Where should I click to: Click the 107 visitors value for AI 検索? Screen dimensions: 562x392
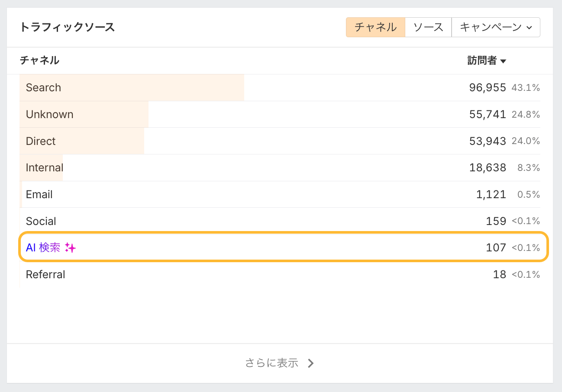point(496,247)
